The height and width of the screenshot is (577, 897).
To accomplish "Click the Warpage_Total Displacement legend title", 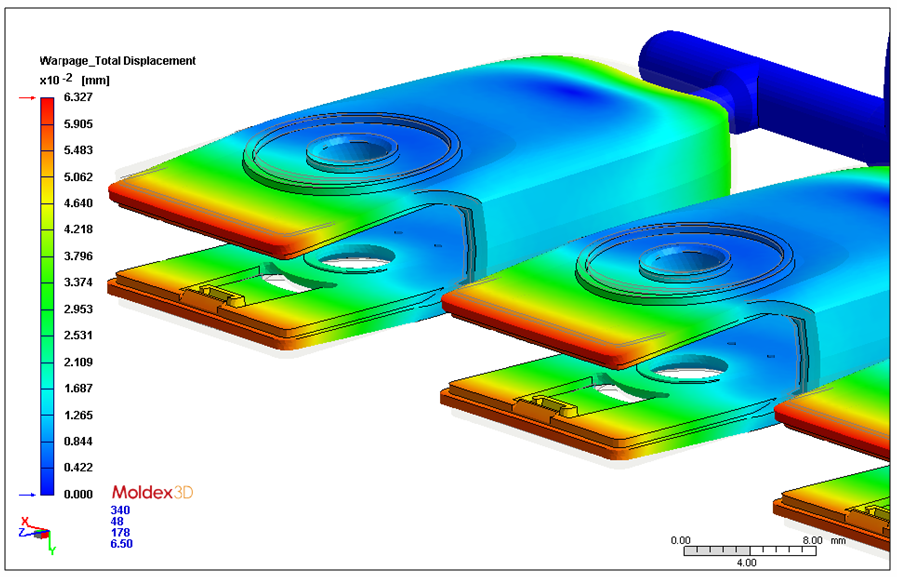I will click(118, 61).
